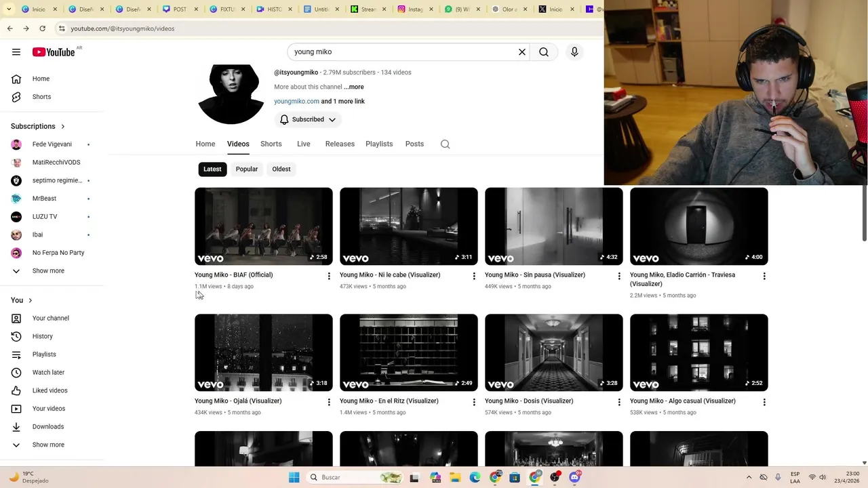Viewport: 868px width, 488px height.
Task: Open options menu for Traviesa video
Action: [764, 276]
